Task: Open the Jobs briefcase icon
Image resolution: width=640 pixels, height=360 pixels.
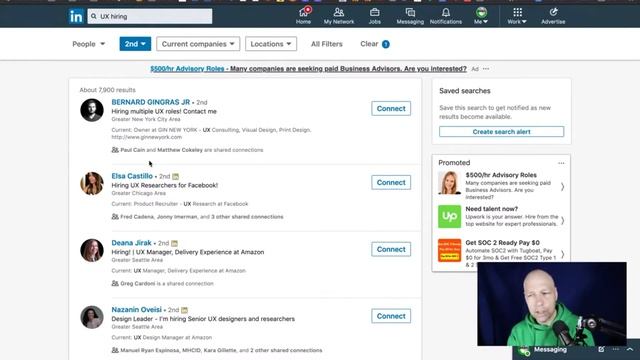Action: pos(375,16)
